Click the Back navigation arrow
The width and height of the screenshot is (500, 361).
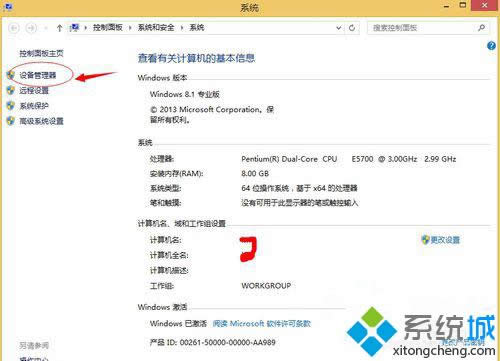pos(14,28)
